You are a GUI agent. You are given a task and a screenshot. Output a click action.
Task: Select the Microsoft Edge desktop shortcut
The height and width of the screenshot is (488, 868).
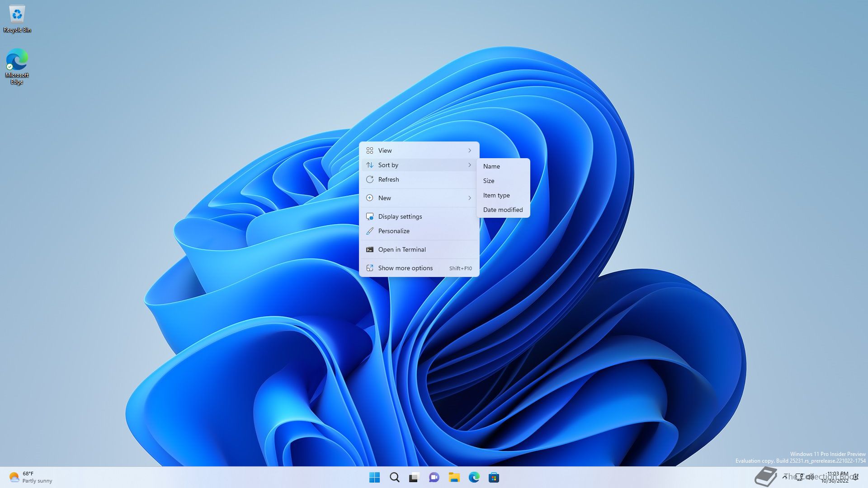17,67
